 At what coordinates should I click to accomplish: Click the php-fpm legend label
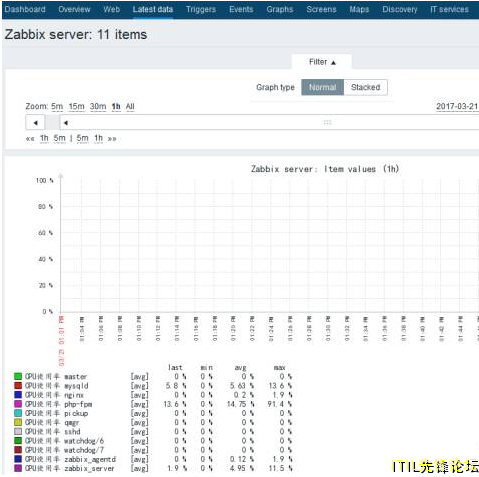point(59,404)
